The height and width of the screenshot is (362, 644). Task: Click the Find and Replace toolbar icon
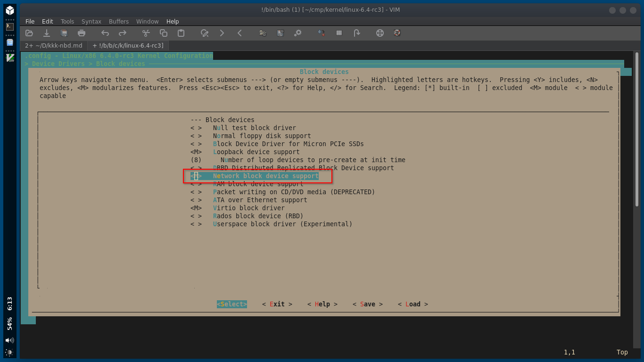click(x=205, y=33)
